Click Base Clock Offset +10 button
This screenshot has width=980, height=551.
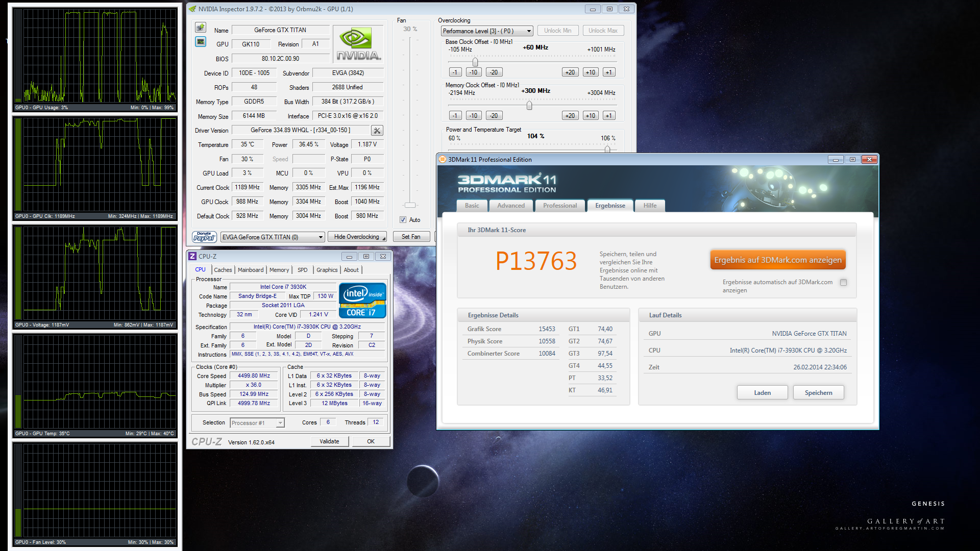point(591,72)
